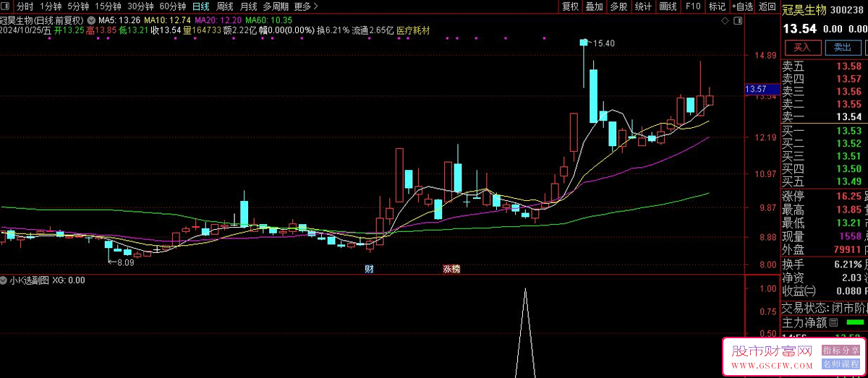Expand the 小K选副图 indicator dropdown arrow

tap(4, 280)
